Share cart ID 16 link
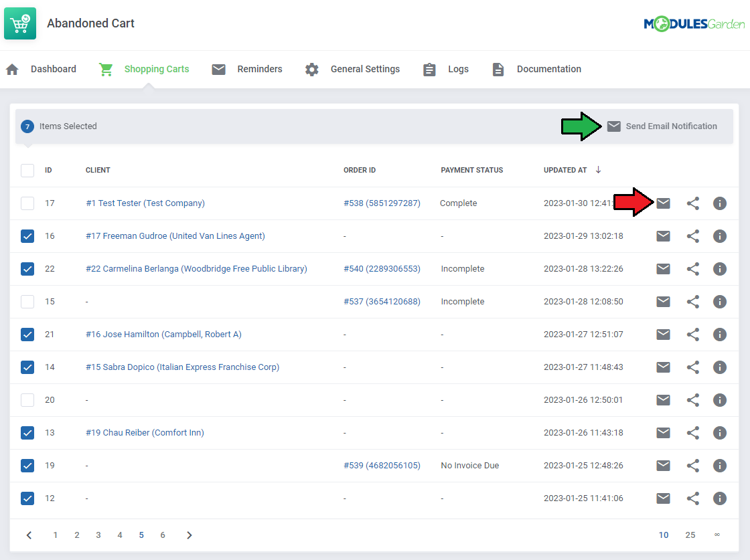Image resolution: width=750 pixels, height=560 pixels. (x=693, y=236)
